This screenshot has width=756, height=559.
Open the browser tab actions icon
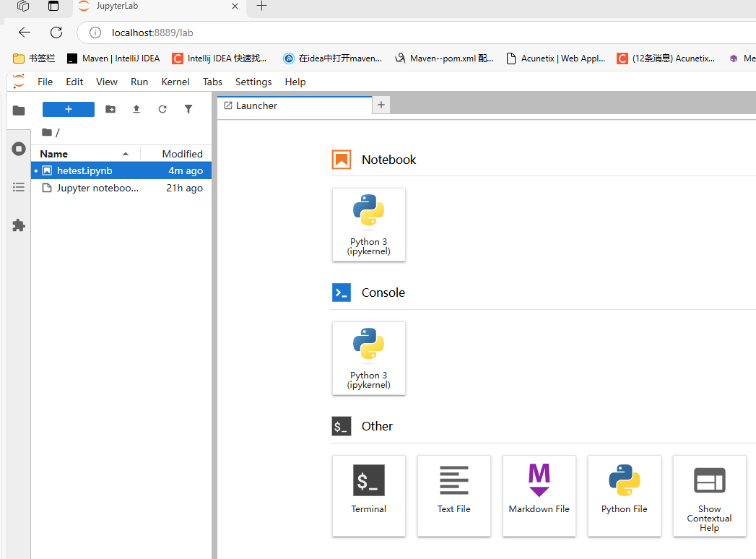pos(53,6)
